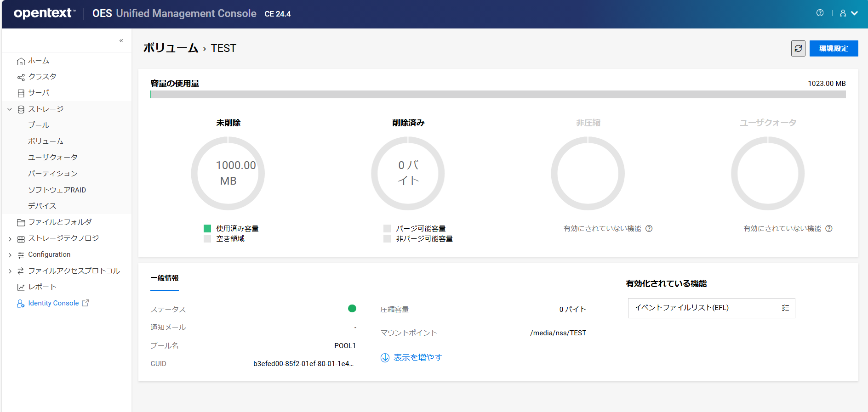Click the help icon beside ユーザクォータ disabled feature
The height and width of the screenshot is (412, 868).
click(828, 229)
